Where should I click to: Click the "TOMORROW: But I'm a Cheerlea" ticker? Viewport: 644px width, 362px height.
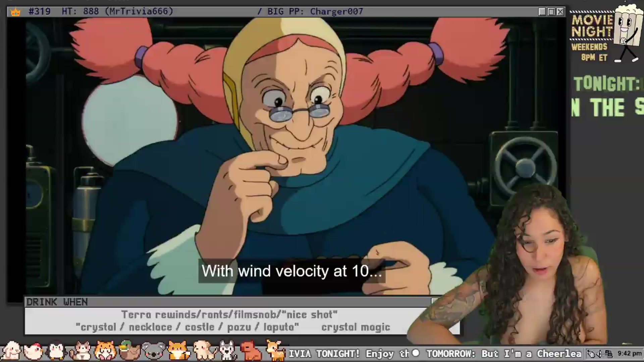click(x=504, y=354)
